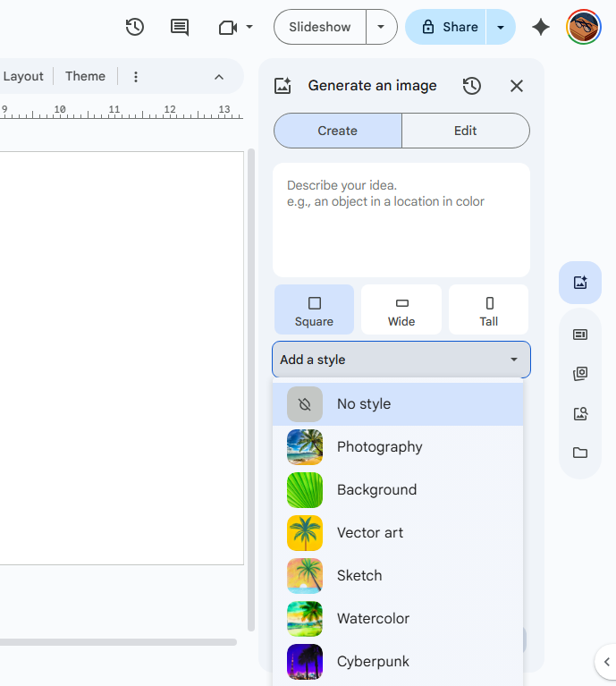Expand the camera meeting dropdown arrow
The image size is (616, 686).
click(x=249, y=27)
